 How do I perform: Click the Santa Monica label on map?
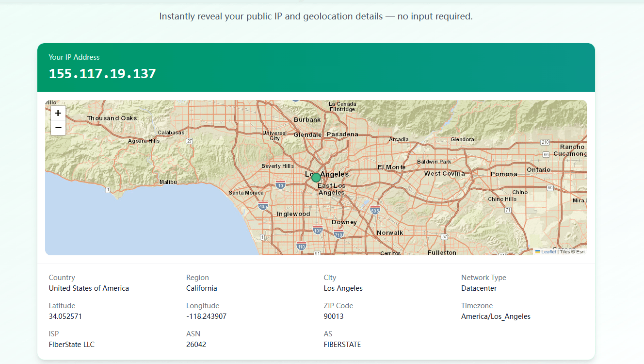point(246,193)
